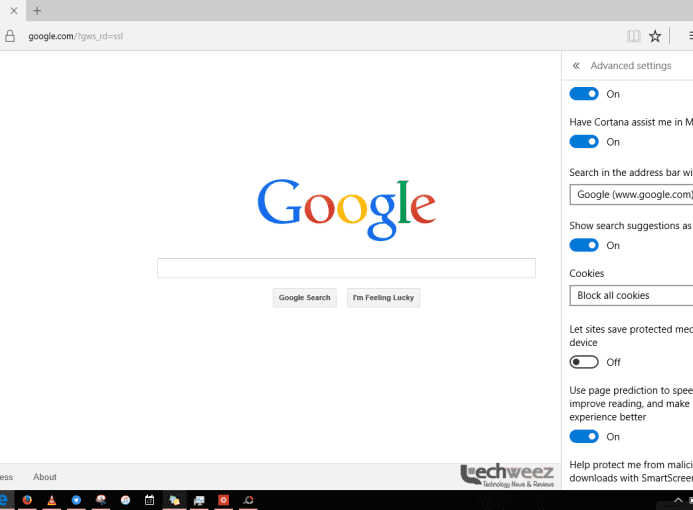The width and height of the screenshot is (693, 510).
Task: Open the monitor-picture app taskbar icon
Action: [x=199, y=500]
